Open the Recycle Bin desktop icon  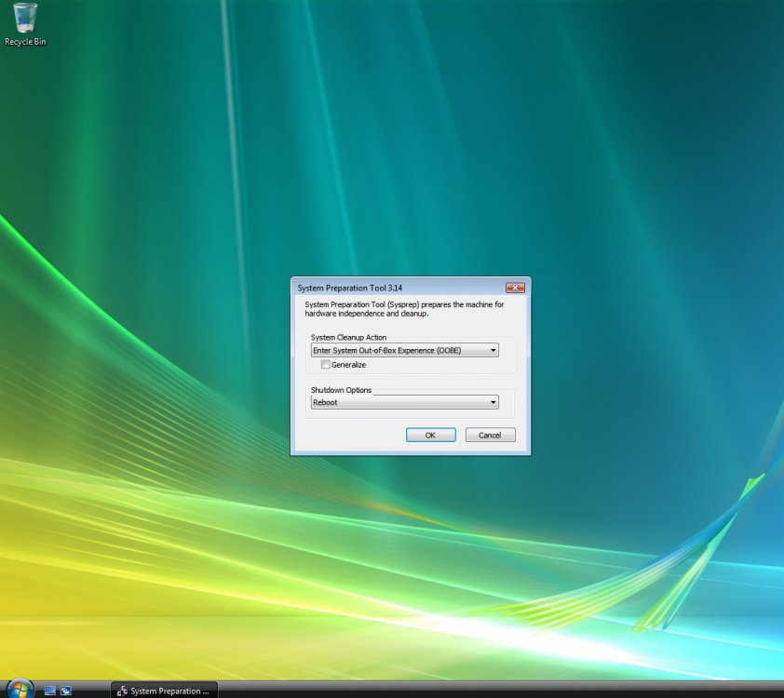pyautogui.click(x=24, y=24)
